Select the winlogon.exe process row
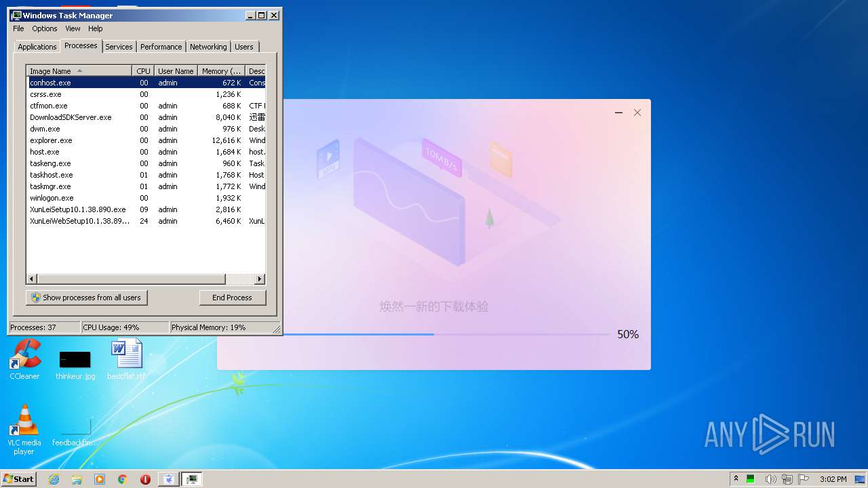This screenshot has height=488, width=868. point(146,198)
